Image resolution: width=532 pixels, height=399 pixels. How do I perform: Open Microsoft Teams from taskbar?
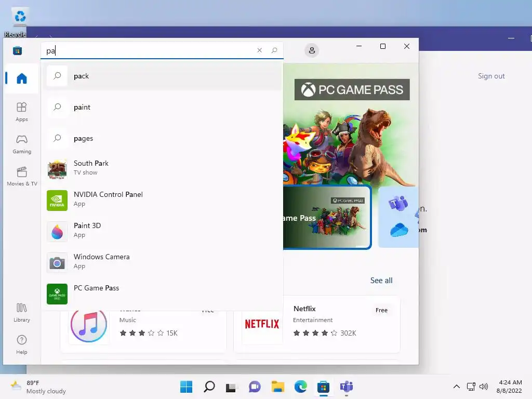[347, 387]
